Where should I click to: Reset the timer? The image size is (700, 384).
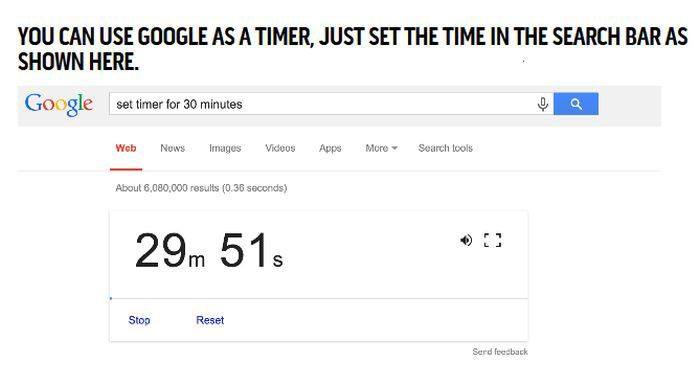coord(210,320)
